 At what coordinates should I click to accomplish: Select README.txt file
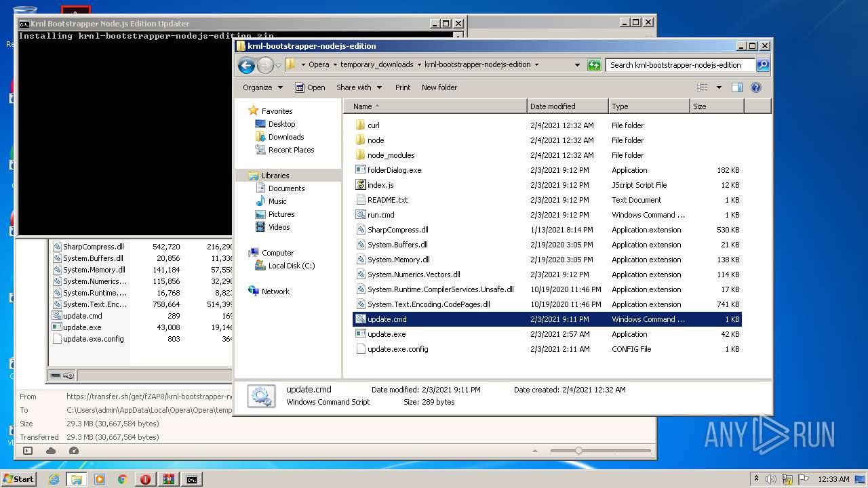click(547, 200)
